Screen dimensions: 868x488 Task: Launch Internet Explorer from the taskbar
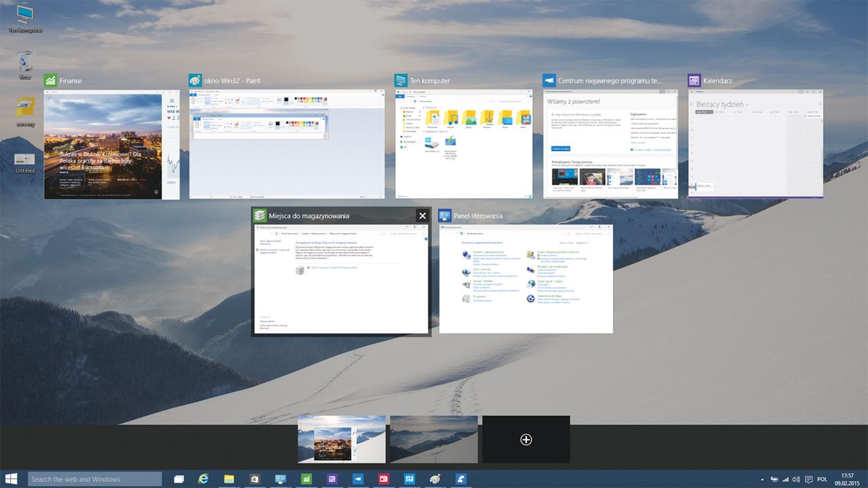point(203,479)
